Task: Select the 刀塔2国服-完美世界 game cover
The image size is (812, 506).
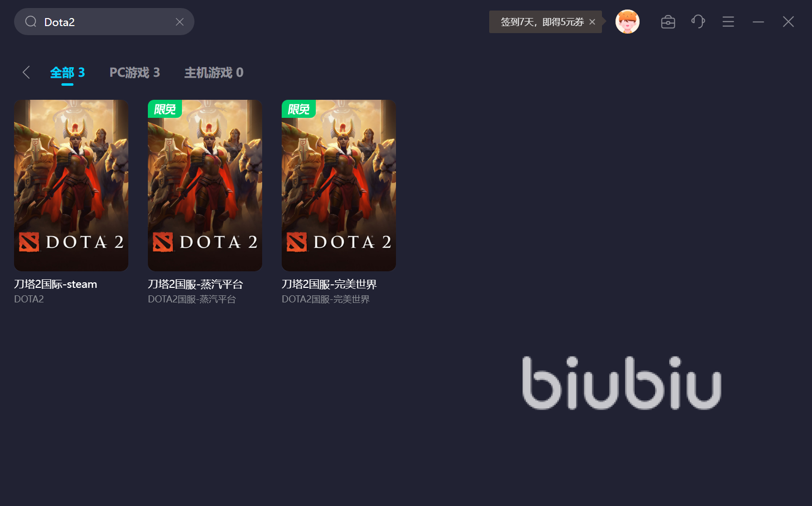Action: [x=339, y=186]
